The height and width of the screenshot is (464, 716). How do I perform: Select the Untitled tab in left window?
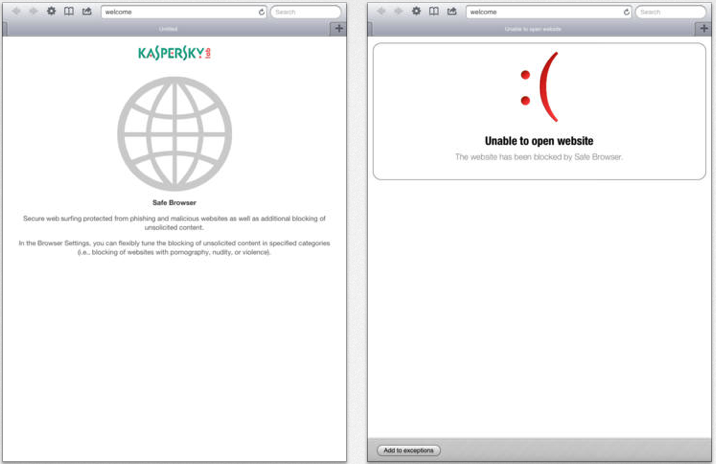click(x=168, y=29)
